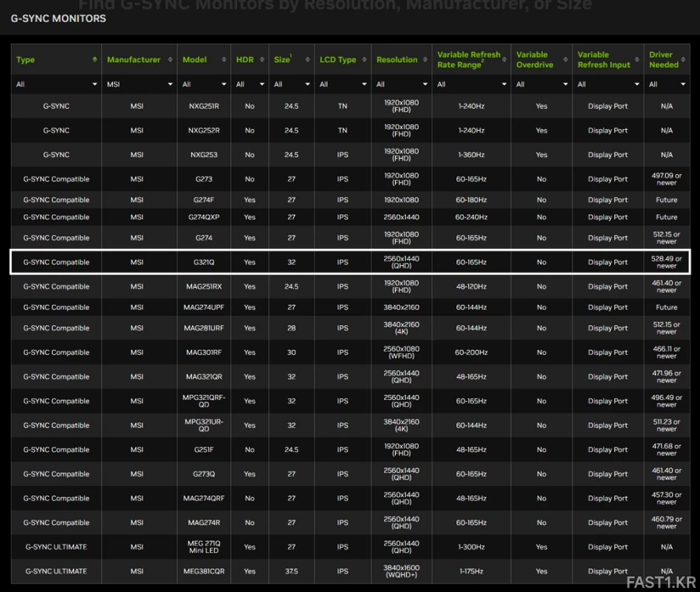Select the G273Q model cell
This screenshot has height=592, width=700.
[204, 474]
